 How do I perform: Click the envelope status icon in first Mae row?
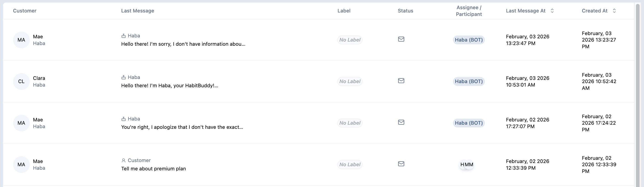pyautogui.click(x=401, y=39)
